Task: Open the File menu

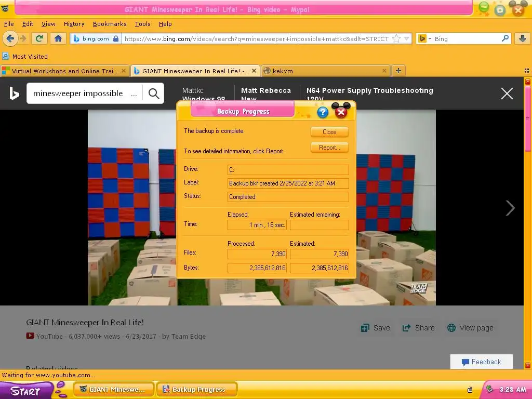Action: tap(9, 24)
